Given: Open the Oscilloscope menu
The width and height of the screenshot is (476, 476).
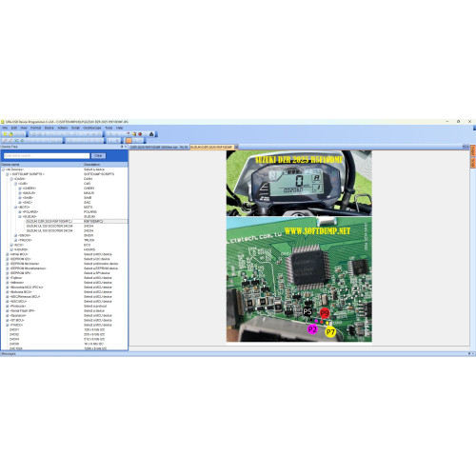Looking at the screenshot, I should 92,128.
